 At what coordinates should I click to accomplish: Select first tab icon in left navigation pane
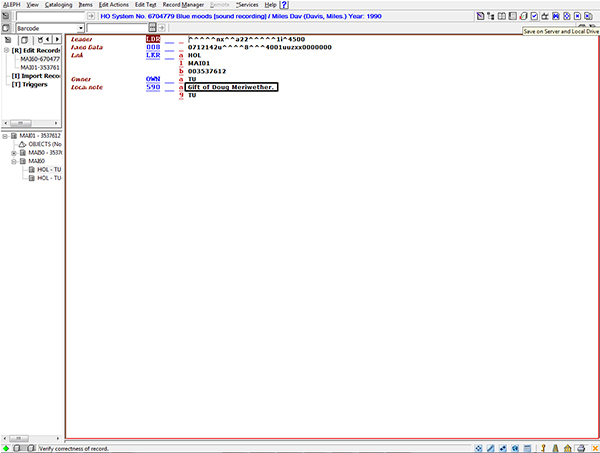point(6,39)
